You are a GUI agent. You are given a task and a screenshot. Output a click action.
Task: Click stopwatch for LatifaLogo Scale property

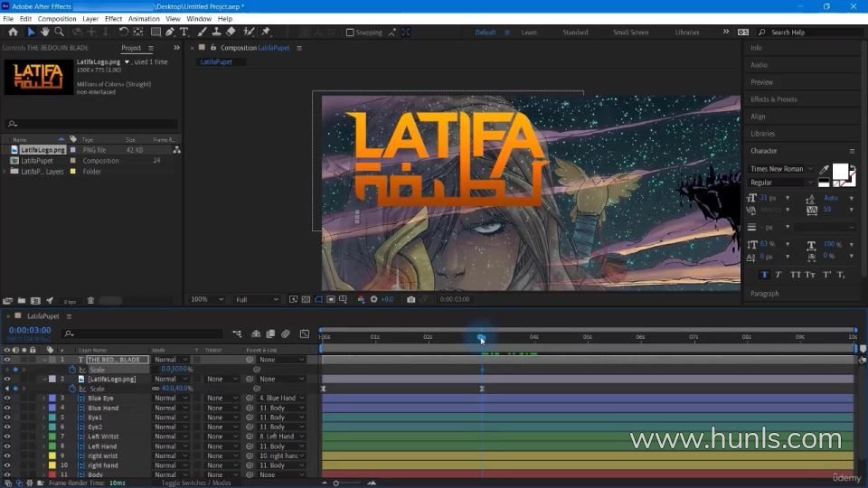[x=72, y=389]
